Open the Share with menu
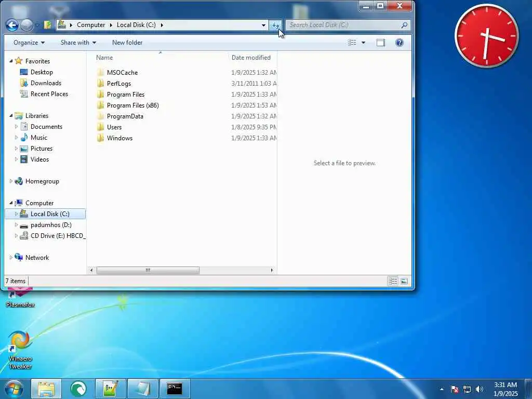 coord(78,43)
